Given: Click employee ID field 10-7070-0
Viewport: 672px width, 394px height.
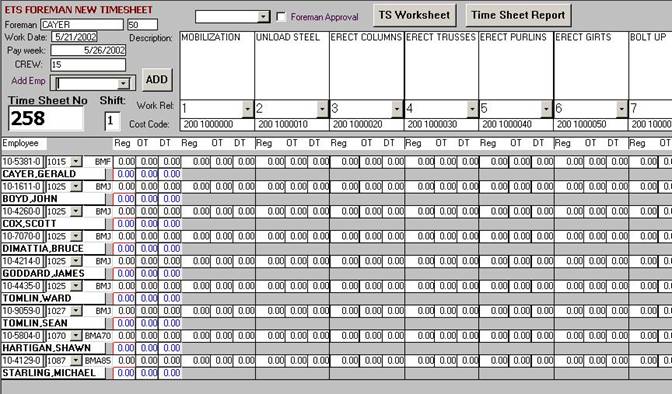Looking at the screenshot, I should point(22,236).
